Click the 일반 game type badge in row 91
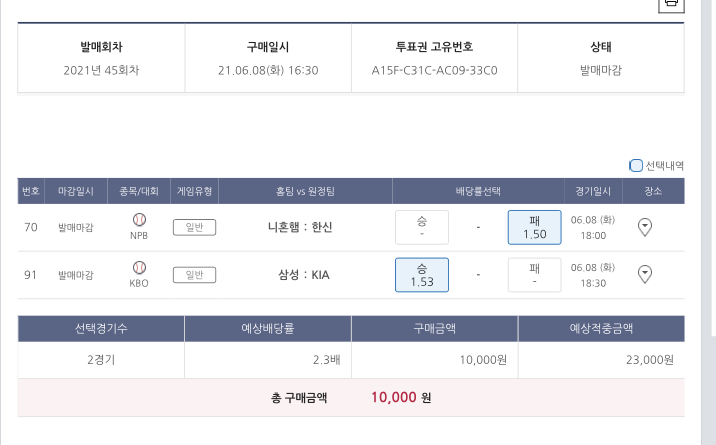This screenshot has width=716, height=445. click(x=194, y=274)
